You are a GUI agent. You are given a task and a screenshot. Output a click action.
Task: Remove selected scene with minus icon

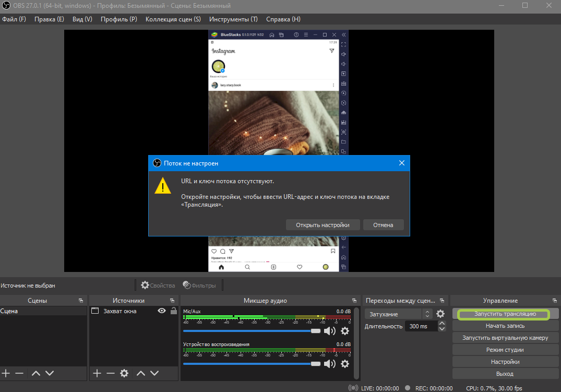[19, 373]
